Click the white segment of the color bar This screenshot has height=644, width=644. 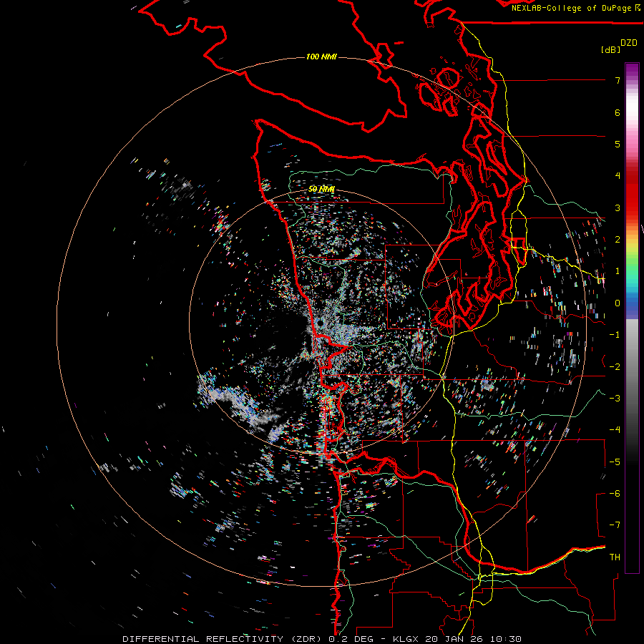tap(632, 107)
